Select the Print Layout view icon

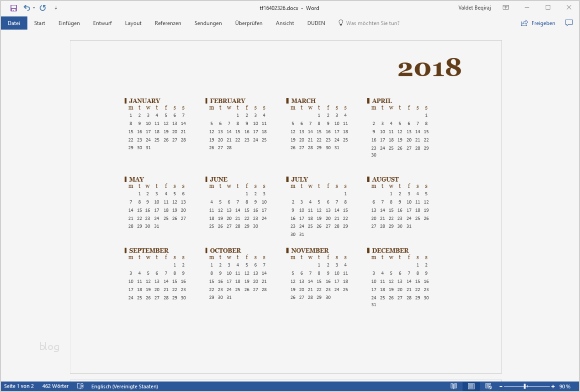click(x=471, y=386)
